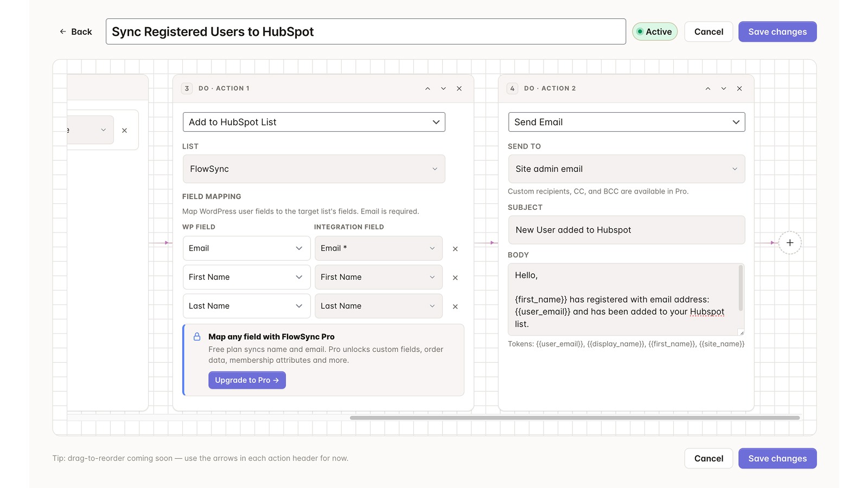Move Action 2 up with arrow
This screenshot has width=868, height=488.
click(x=708, y=88)
